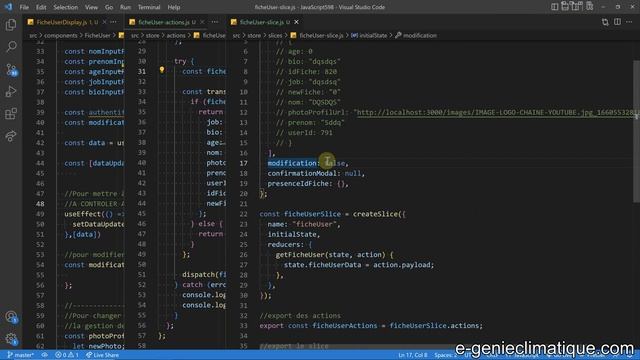Split the ficheUser-slice.js editor right
This screenshot has width=640, height=360.
click(617, 22)
